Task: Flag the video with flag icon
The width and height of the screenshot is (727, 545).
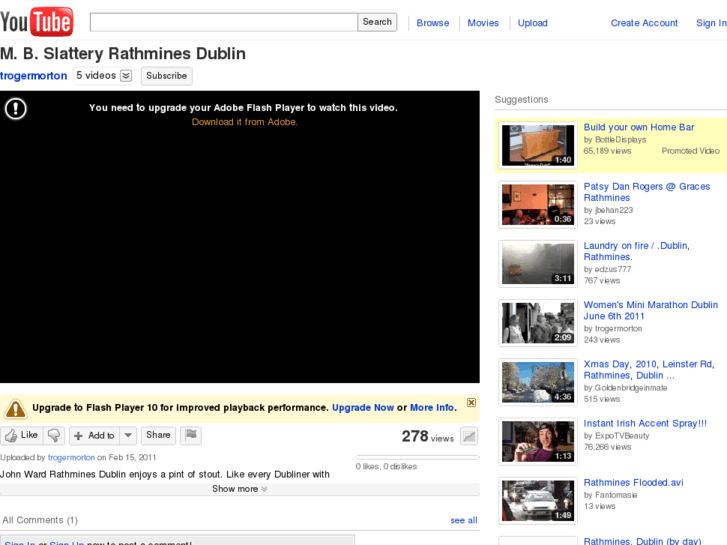Action: click(x=191, y=435)
